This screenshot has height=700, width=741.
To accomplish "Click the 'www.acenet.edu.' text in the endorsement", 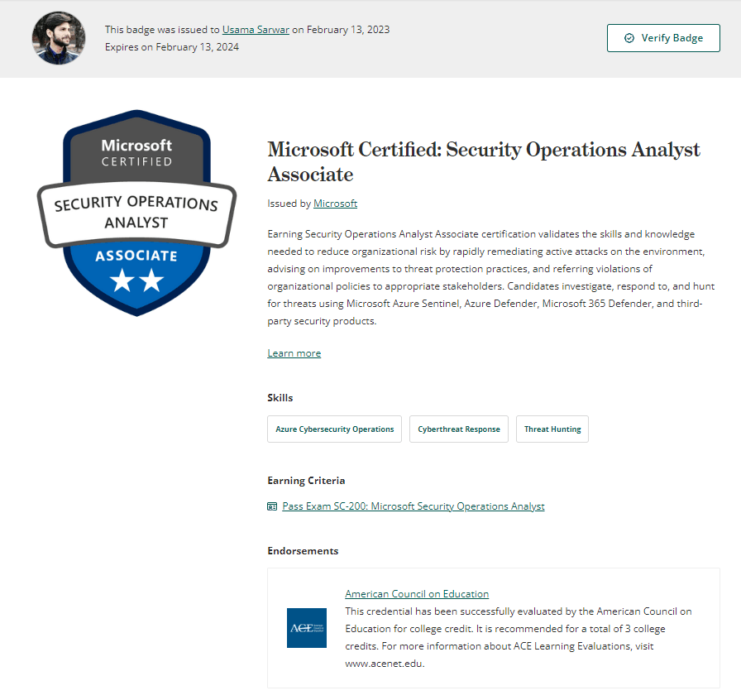I will (385, 664).
